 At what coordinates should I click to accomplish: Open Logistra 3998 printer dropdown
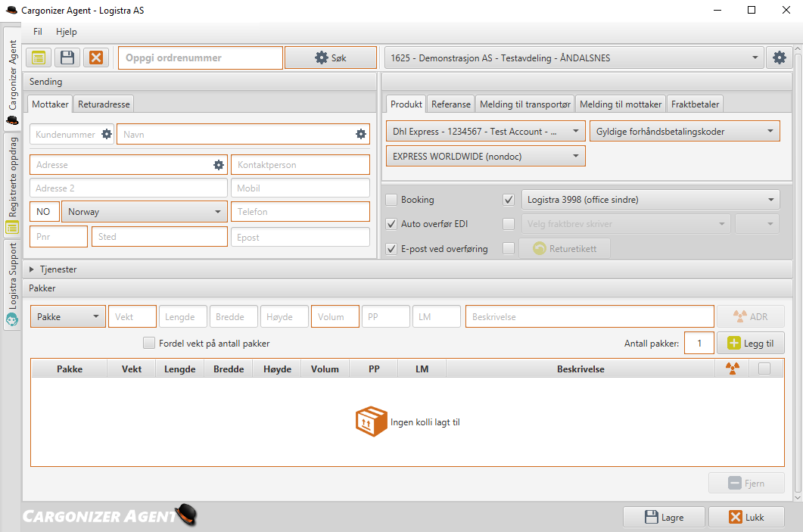point(650,200)
